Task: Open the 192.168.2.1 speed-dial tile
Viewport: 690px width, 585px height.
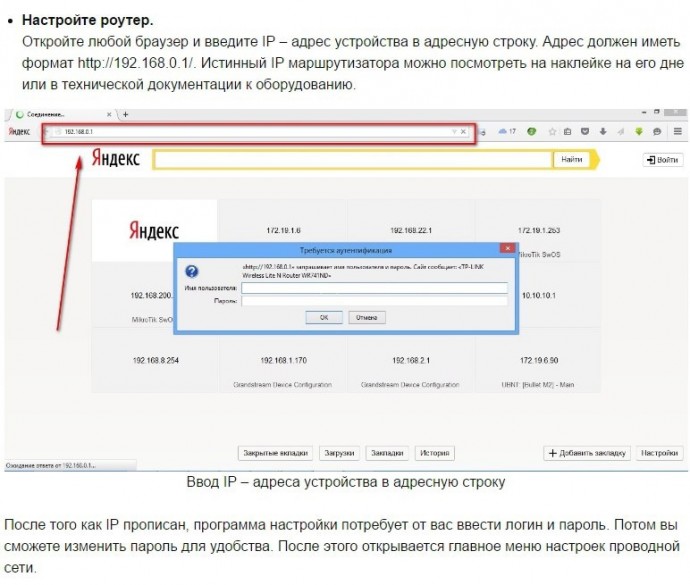Action: click(411, 360)
